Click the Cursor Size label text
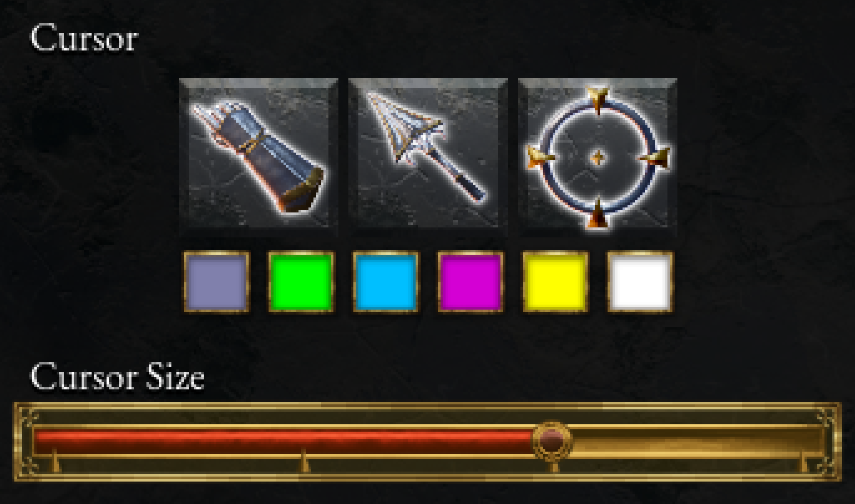 coord(117,377)
